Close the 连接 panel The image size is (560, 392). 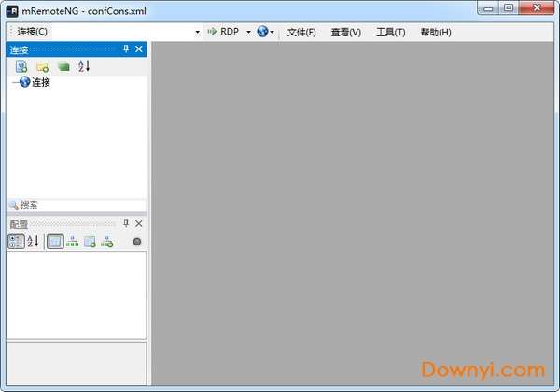139,49
